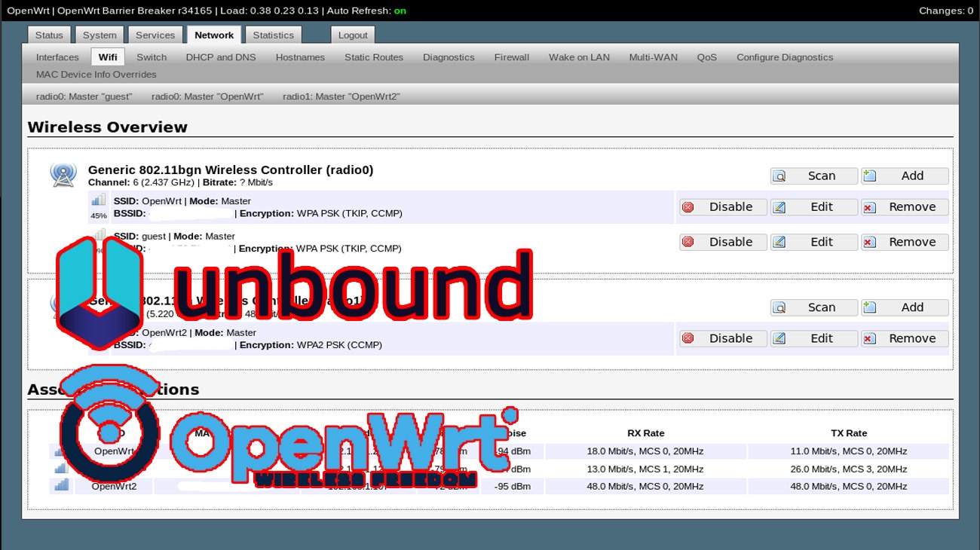Open the Multi-WAN page
The width and height of the screenshot is (980, 550).
click(654, 57)
